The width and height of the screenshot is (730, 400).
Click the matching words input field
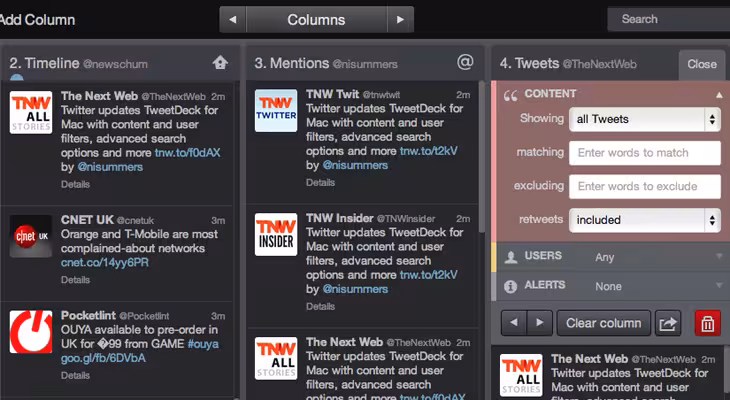645,153
